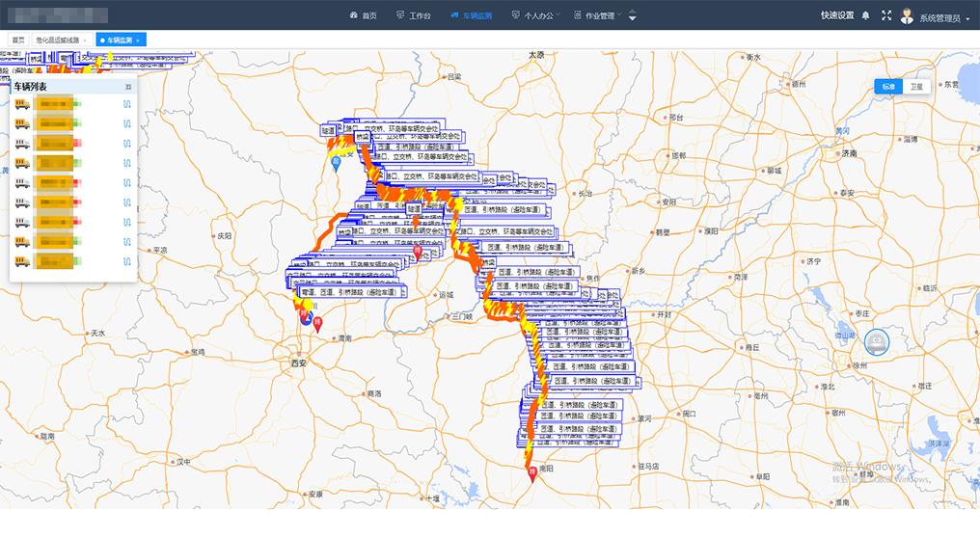The width and height of the screenshot is (980, 537).
Task: Switch map to 标准 standard view
Action: click(x=888, y=87)
